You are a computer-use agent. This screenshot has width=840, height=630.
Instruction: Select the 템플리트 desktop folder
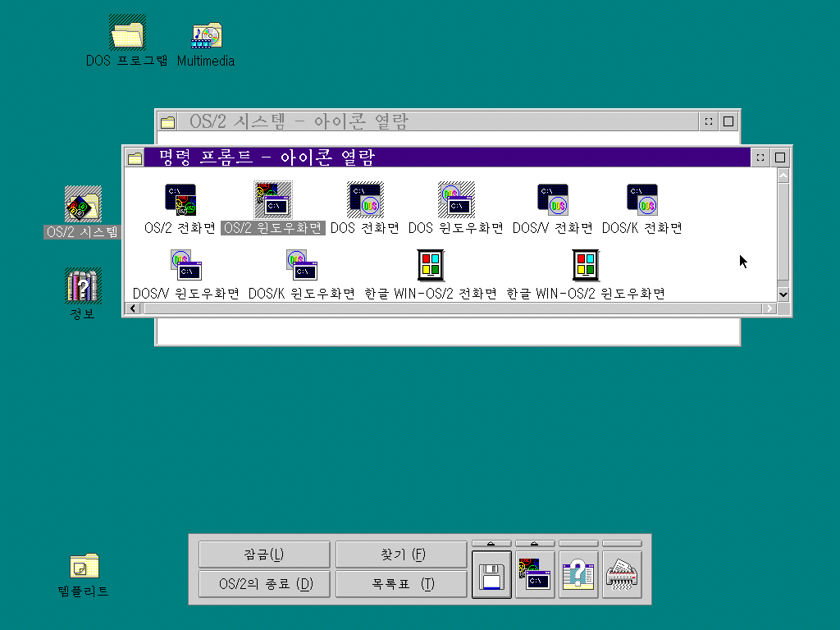[84, 566]
